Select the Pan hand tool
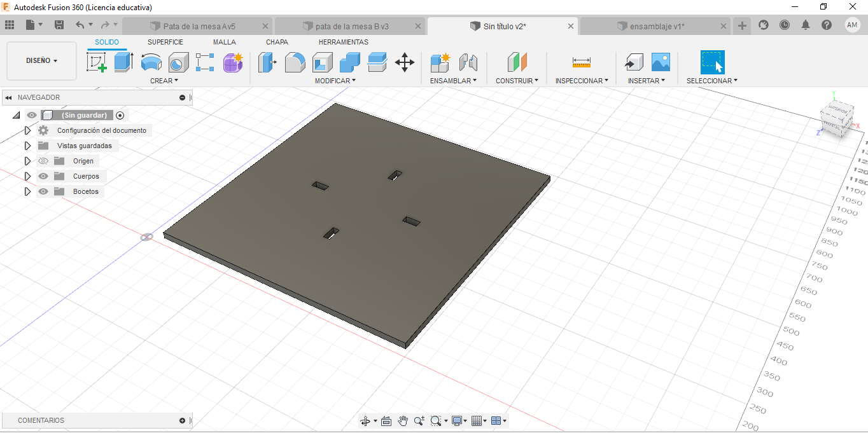 tap(403, 421)
